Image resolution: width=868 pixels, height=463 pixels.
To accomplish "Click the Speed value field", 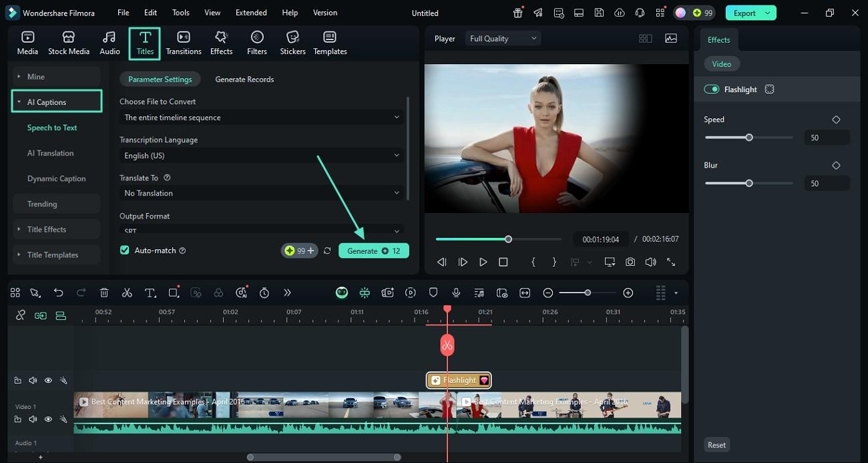I will [x=827, y=138].
